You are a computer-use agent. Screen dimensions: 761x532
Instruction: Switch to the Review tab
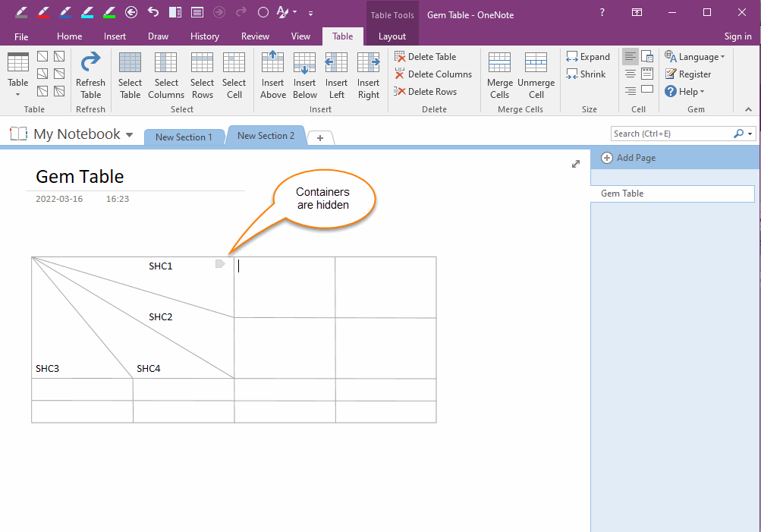coord(255,36)
